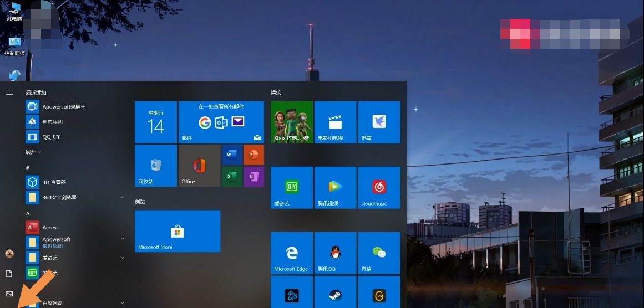The width and height of the screenshot is (644, 308).
Task: Expand the 360安全浏览器 folder chevron
Action: pos(123,197)
